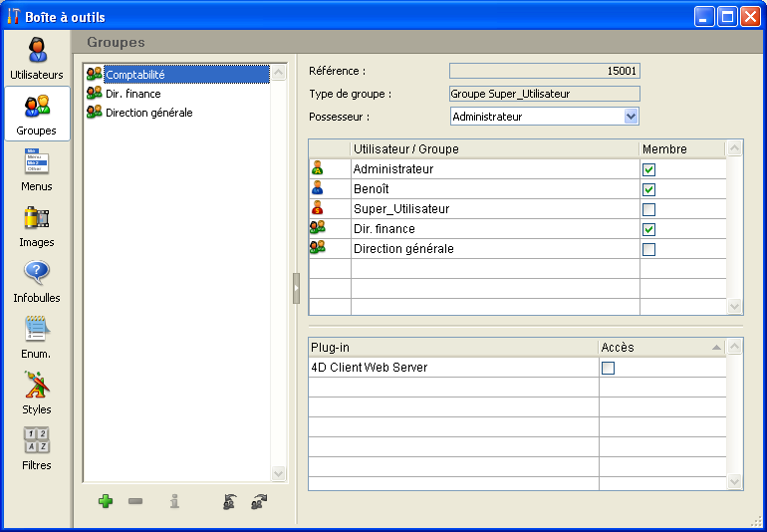The image size is (767, 532).
Task: Open the Utilisateurs section
Action: (37, 59)
